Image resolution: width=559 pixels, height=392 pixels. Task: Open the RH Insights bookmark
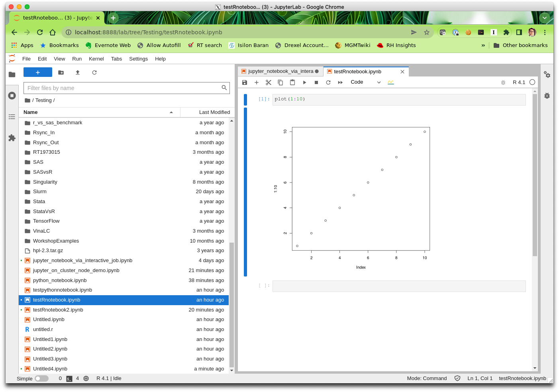[x=396, y=45]
